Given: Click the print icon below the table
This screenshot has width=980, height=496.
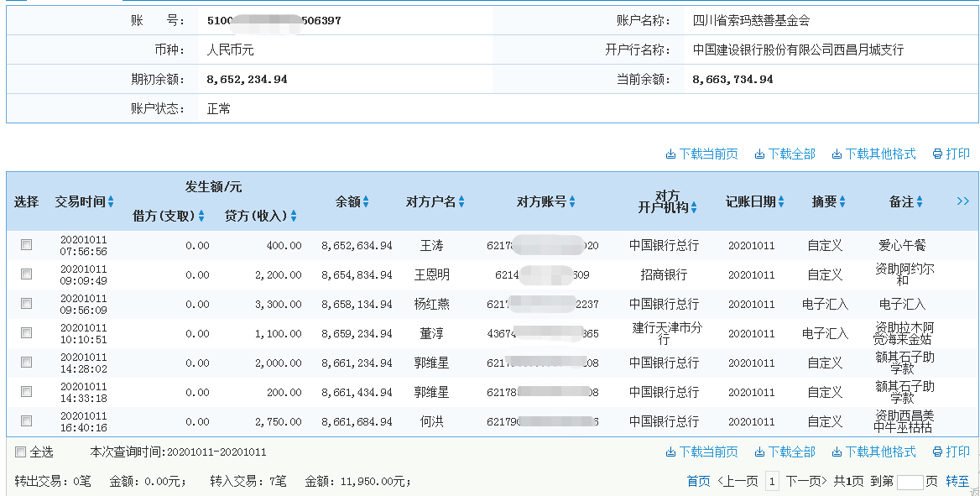Looking at the screenshot, I should point(951,451).
